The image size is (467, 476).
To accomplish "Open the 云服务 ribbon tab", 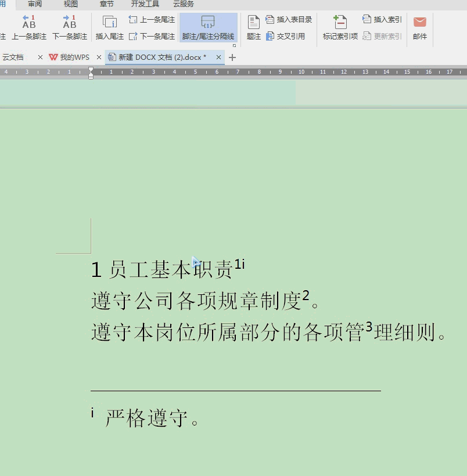I will click(183, 4).
